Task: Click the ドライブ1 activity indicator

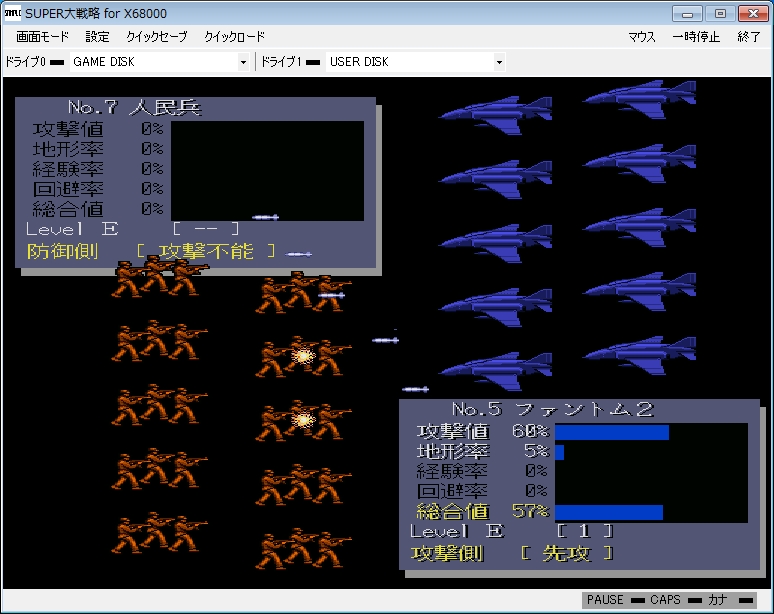Action: (x=313, y=62)
